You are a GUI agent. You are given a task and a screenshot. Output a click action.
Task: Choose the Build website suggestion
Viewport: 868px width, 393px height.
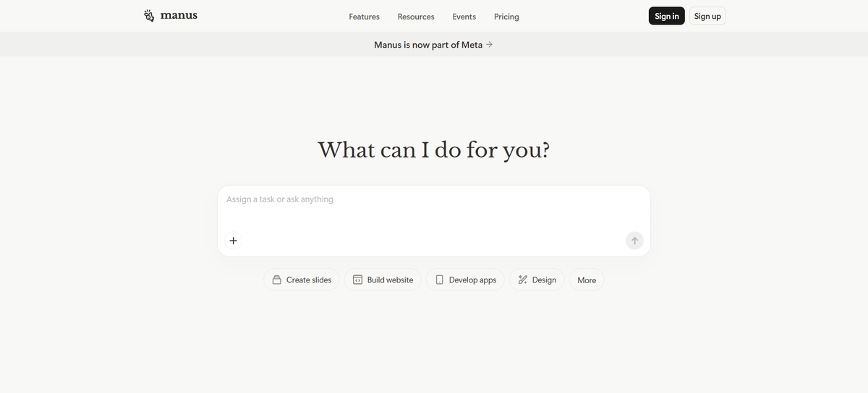tap(383, 280)
